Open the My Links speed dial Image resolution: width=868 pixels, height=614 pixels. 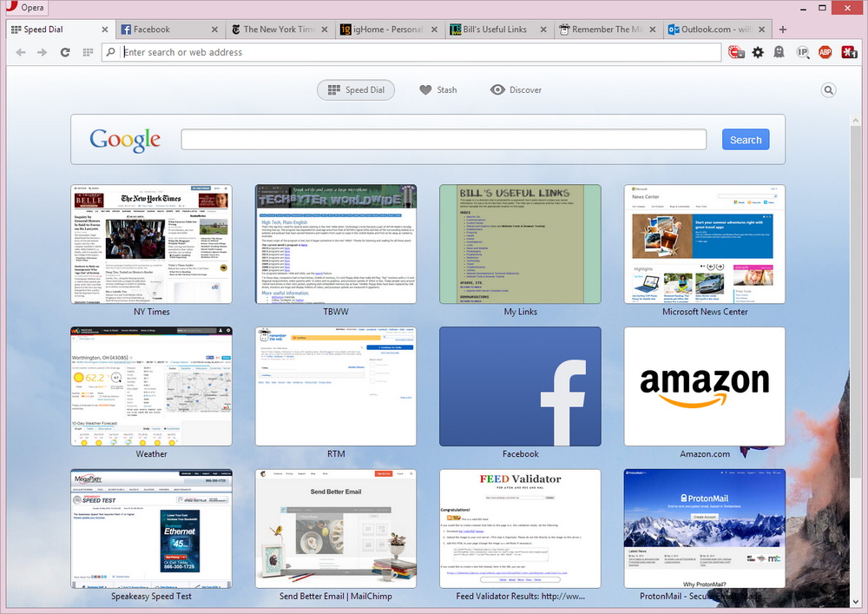520,244
